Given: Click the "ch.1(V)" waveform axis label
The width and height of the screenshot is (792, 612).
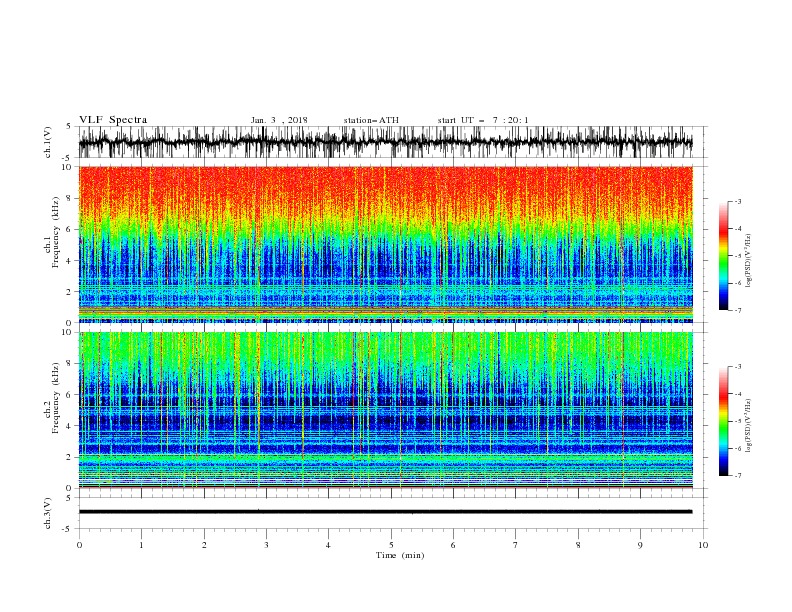Looking at the screenshot, I should click(48, 142).
